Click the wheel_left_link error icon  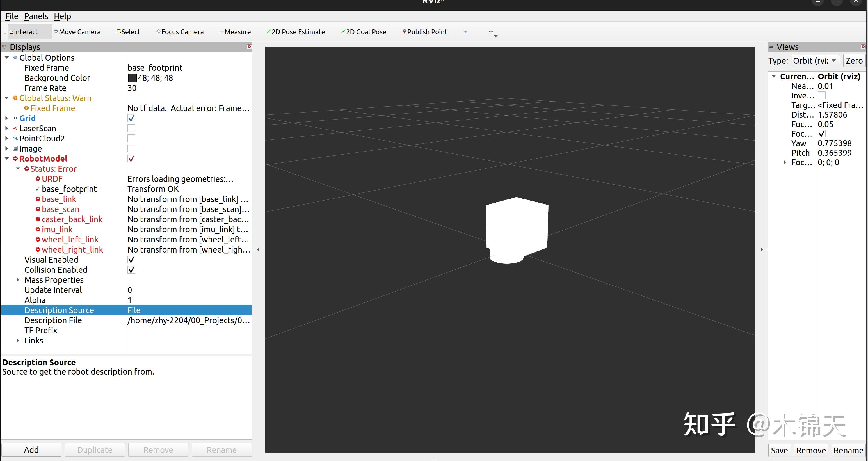(x=38, y=239)
